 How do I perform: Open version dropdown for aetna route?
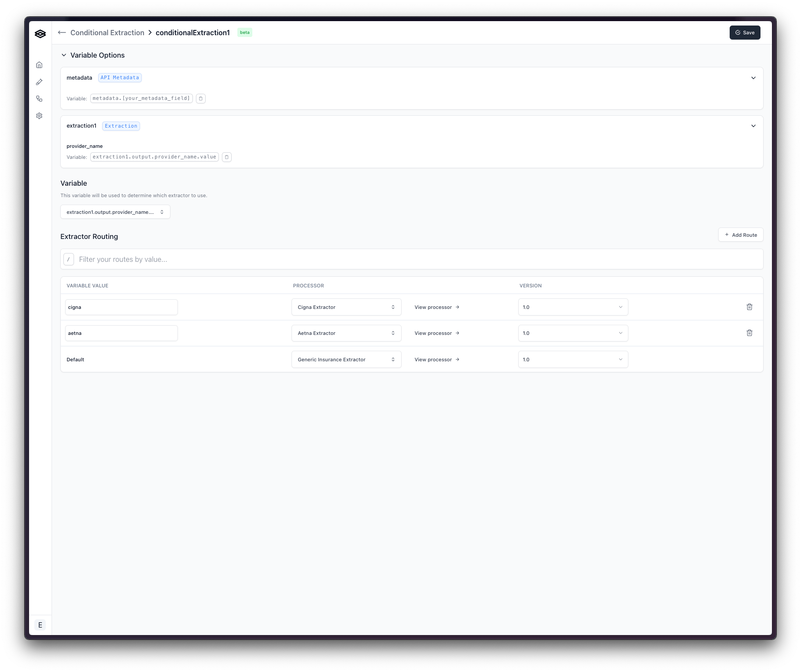tap(573, 333)
